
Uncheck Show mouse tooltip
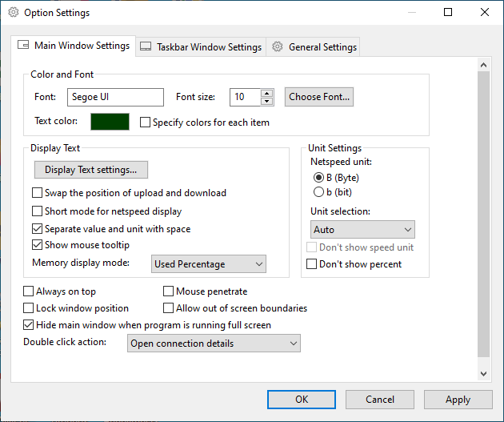38,245
